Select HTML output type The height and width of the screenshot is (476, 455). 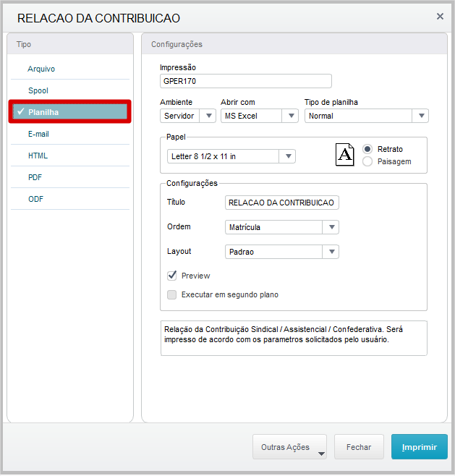point(70,156)
